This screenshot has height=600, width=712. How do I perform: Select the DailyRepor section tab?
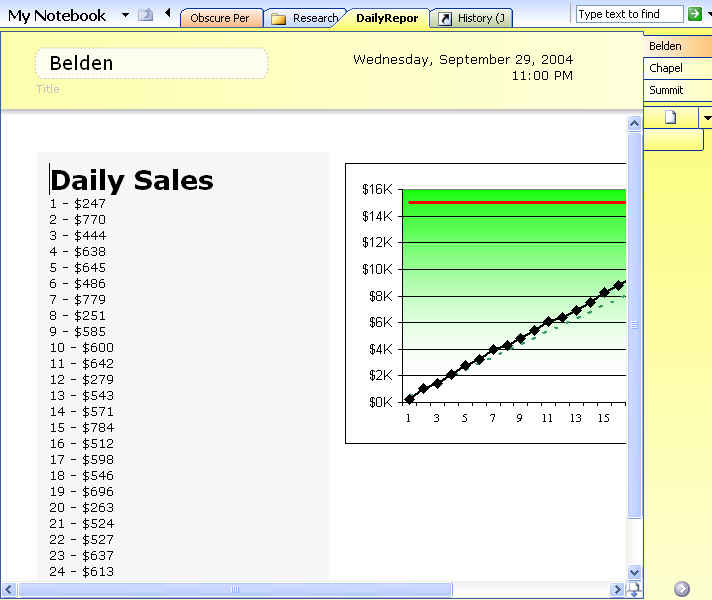(387, 18)
